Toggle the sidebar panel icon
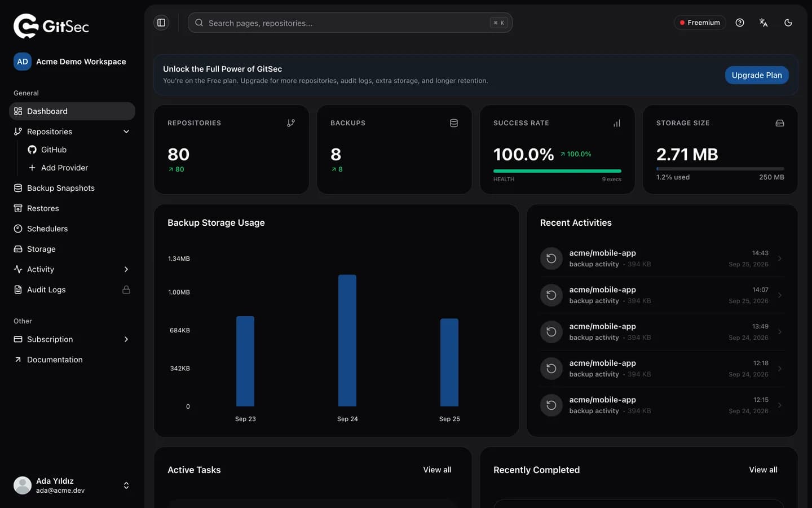 [x=161, y=23]
